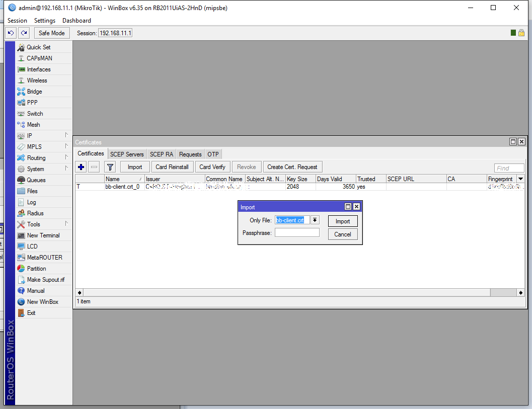This screenshot has width=532, height=409.
Task: Expand the IP submenu
Action: [66, 135]
